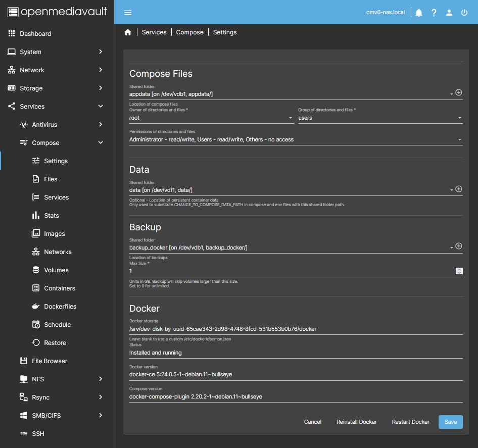This screenshot has height=448, width=478.
Task: Toggle the hamburger navigation menu
Action: [128, 13]
